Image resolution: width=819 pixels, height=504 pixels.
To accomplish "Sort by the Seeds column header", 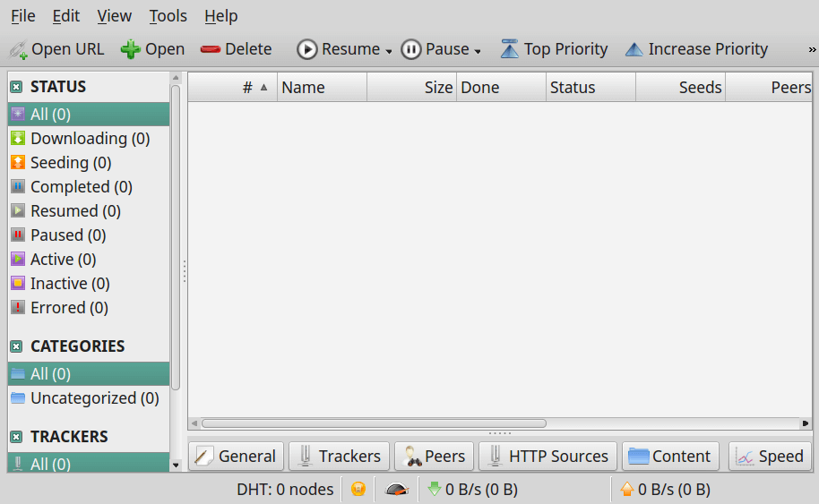I will (x=681, y=87).
